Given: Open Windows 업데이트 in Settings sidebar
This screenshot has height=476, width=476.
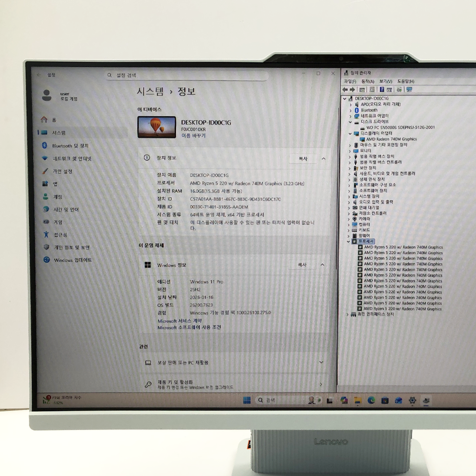Looking at the screenshot, I should [68, 260].
